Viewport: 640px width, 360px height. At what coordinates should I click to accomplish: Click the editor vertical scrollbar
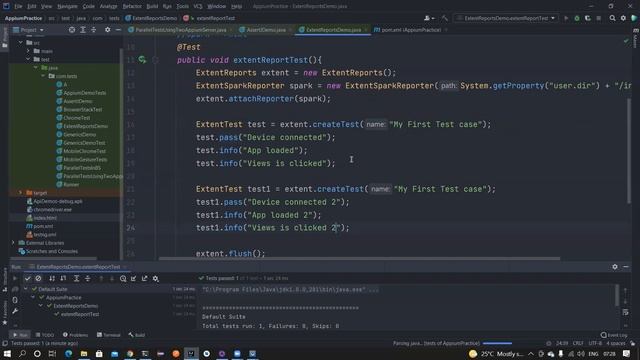pyautogui.click(x=629, y=151)
